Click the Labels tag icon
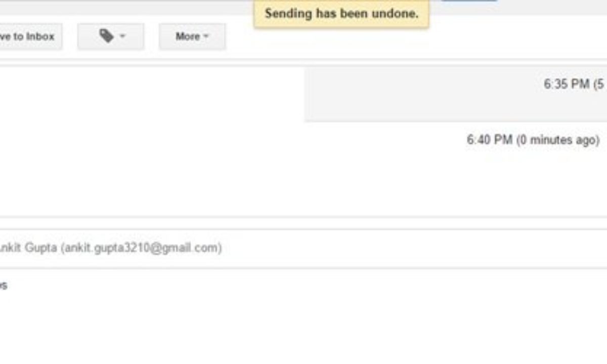The image size is (607, 364). 106,36
